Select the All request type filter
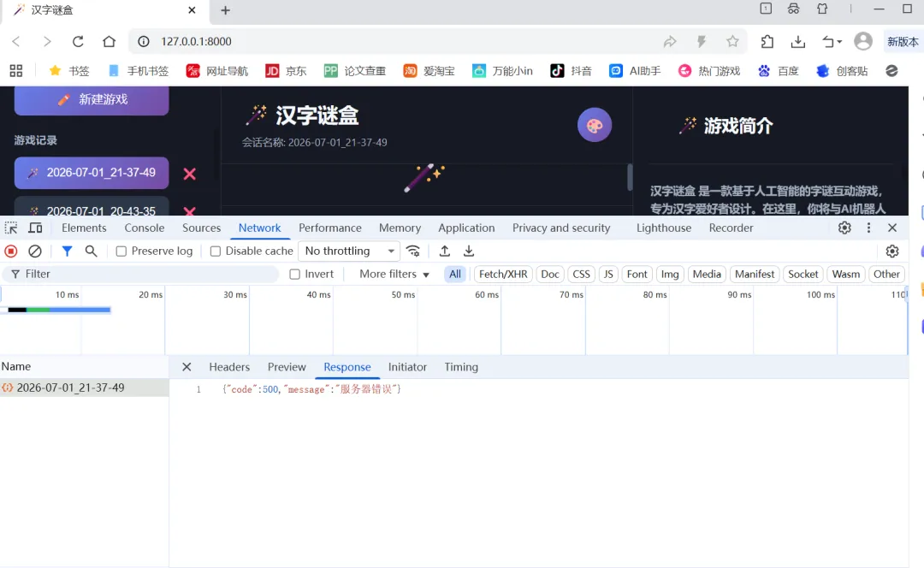Viewport: 924px width, 568px height. click(455, 274)
